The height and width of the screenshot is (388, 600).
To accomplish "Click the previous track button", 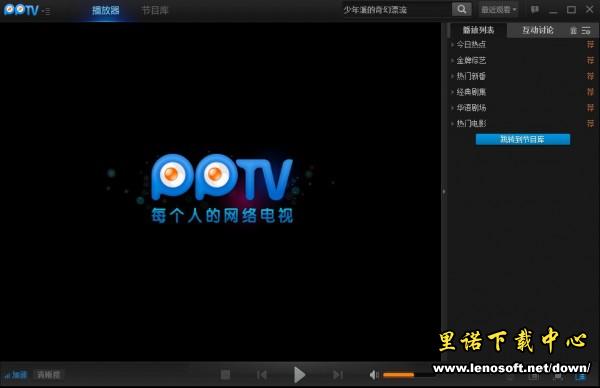I will [262, 375].
